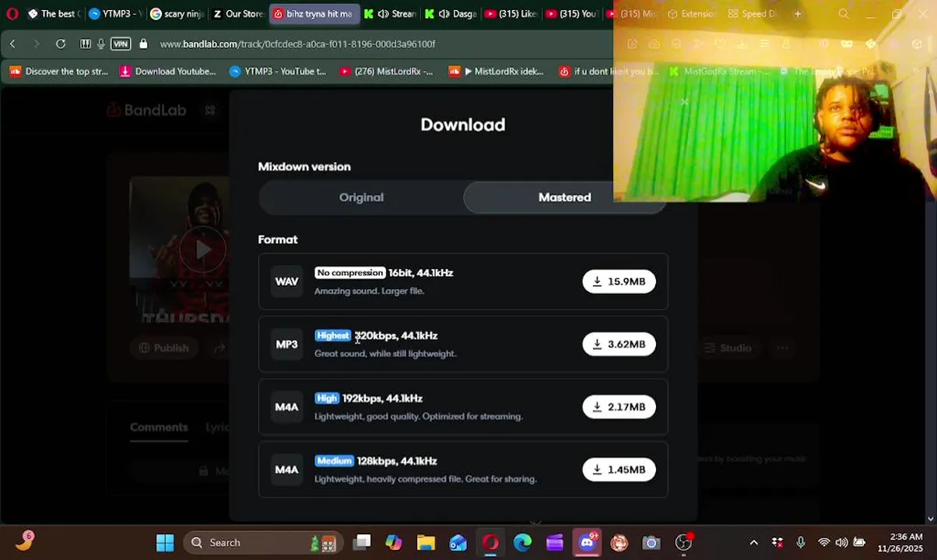Click the MP3 format badge
The image size is (937, 560).
coord(286,345)
